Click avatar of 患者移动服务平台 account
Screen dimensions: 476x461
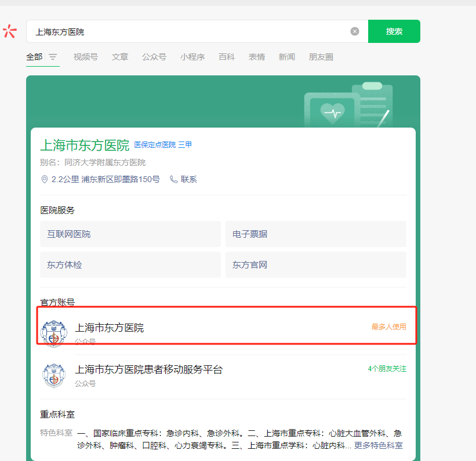(54, 376)
